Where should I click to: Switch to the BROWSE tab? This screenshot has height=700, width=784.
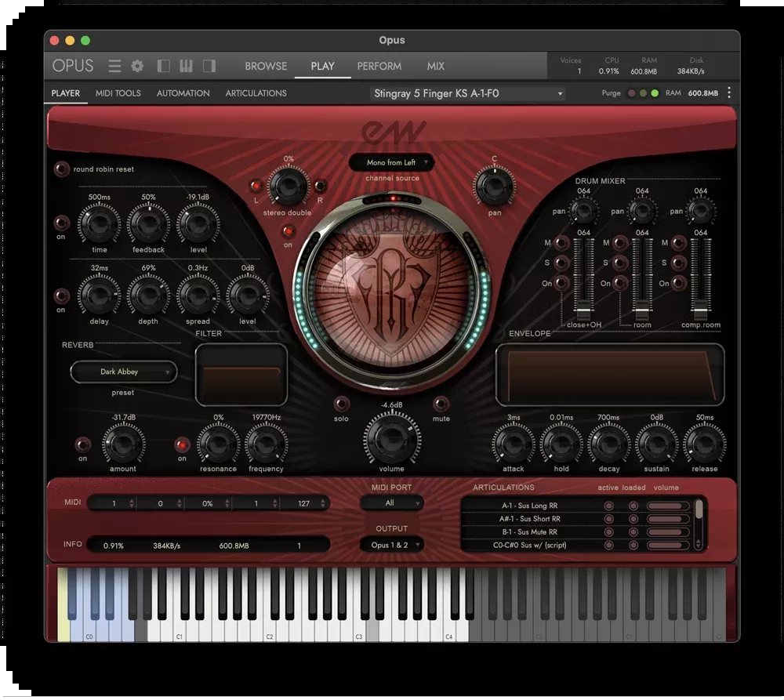coord(266,66)
